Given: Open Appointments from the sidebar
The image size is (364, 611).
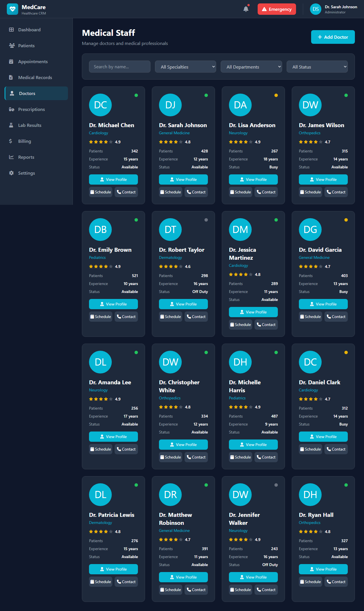Looking at the screenshot, I should [33, 62].
